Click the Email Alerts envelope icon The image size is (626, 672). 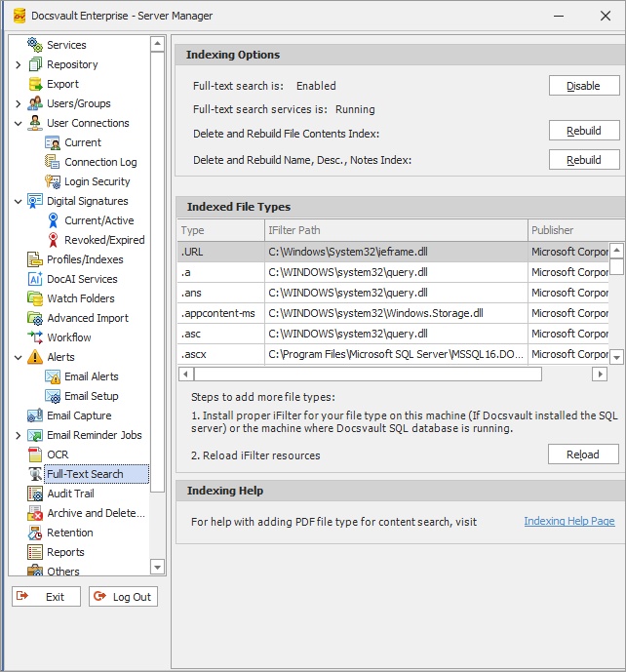coord(53,376)
